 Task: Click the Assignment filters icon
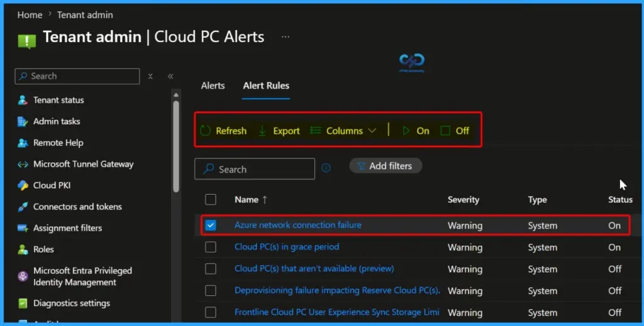pyautogui.click(x=23, y=228)
